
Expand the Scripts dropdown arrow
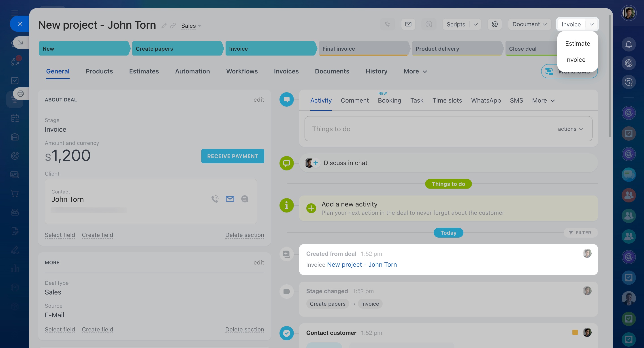[x=476, y=24]
